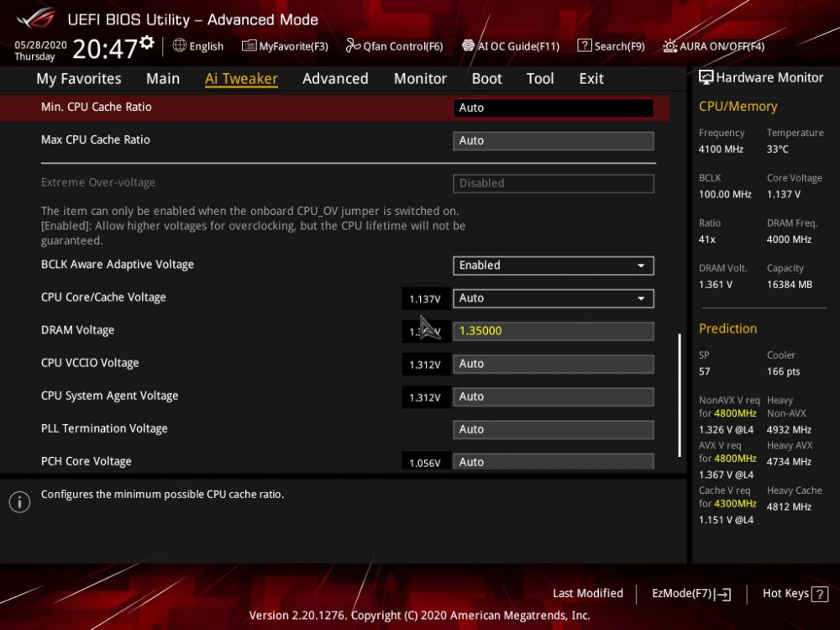840x630 pixels.
Task: Click the 16384 MB capacity value
Action: (789, 285)
